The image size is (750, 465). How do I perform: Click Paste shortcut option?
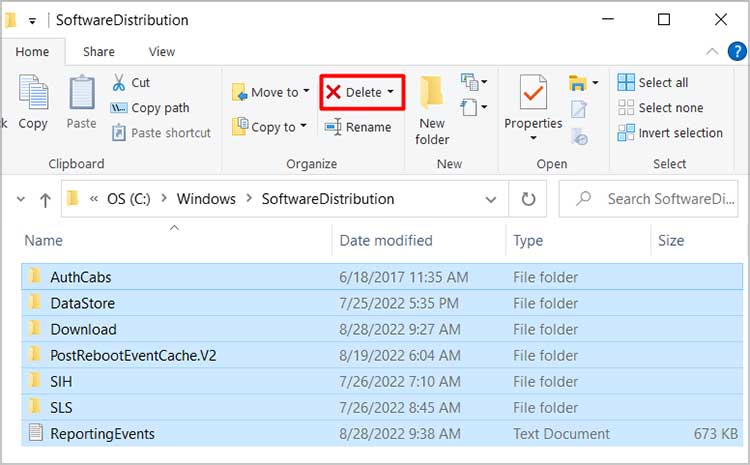pos(161,133)
